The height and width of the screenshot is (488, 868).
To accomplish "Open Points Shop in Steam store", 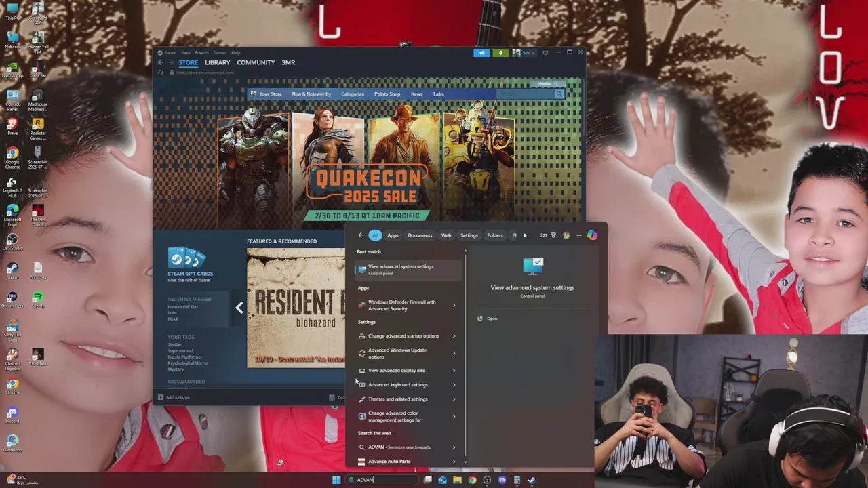I will tap(387, 94).
